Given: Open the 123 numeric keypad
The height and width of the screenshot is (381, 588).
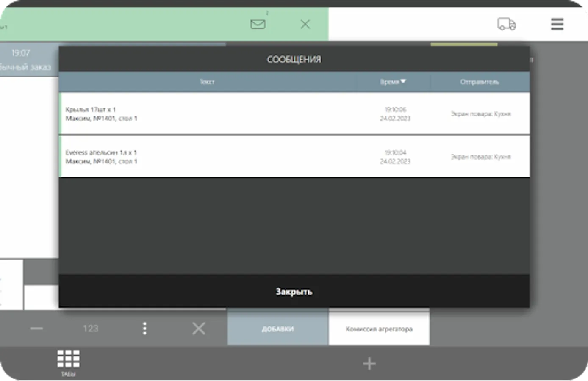Looking at the screenshot, I should (x=90, y=329).
